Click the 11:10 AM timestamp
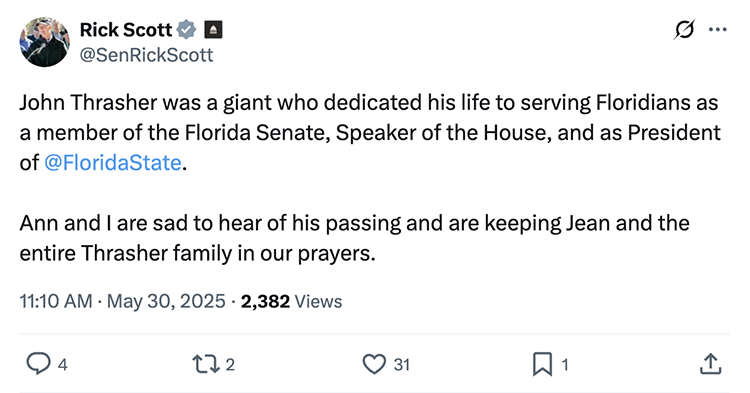Image resolution: width=750 pixels, height=393 pixels. 55,302
